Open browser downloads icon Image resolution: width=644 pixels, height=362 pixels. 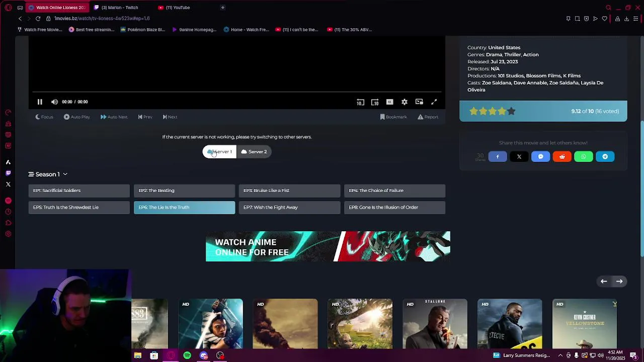[x=626, y=19]
